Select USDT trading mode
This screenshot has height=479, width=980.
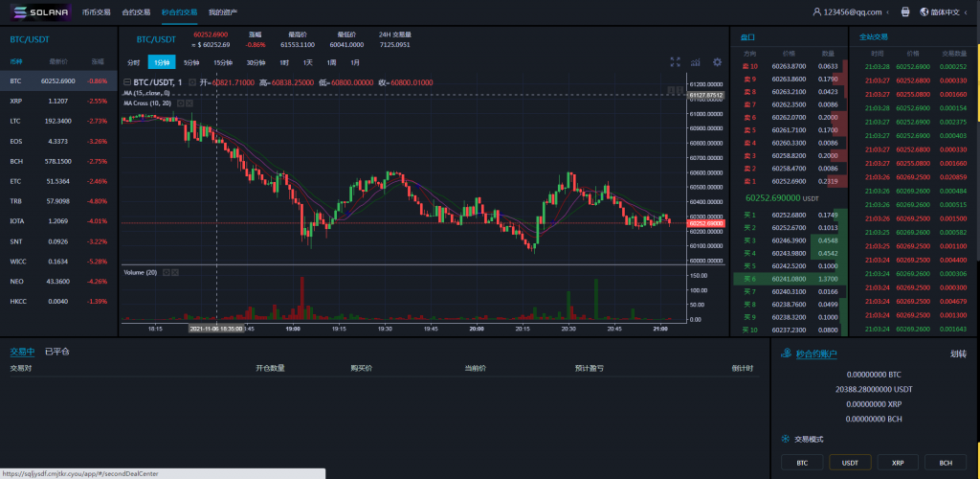(849, 463)
